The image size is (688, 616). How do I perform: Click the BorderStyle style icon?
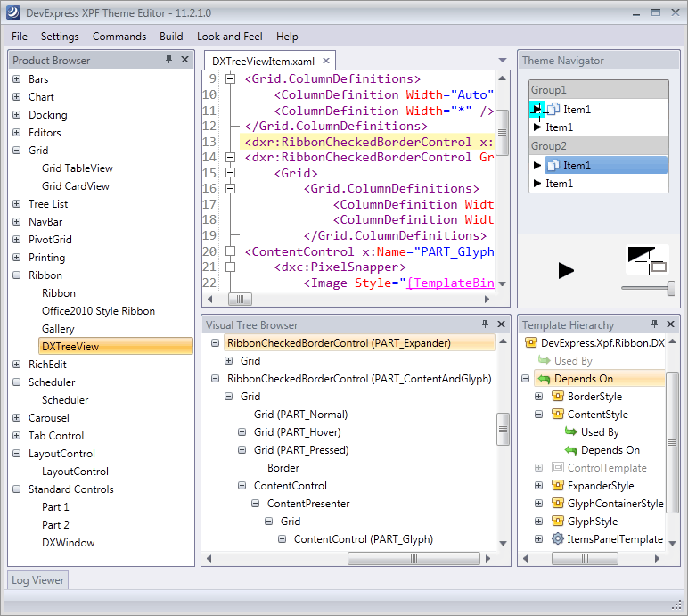point(557,396)
